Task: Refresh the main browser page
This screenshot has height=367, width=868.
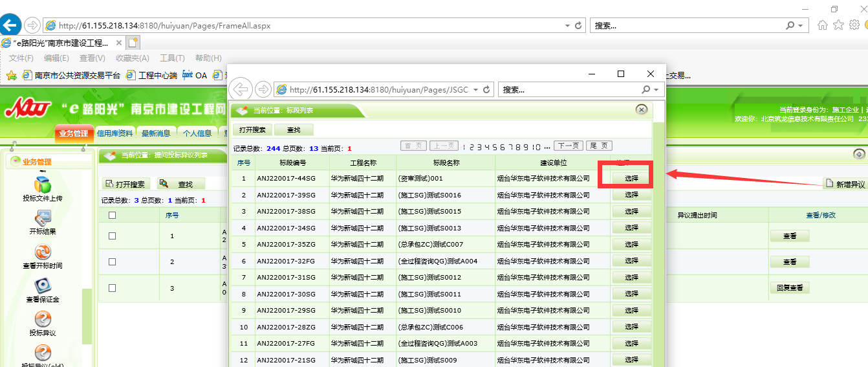Action: tap(578, 26)
